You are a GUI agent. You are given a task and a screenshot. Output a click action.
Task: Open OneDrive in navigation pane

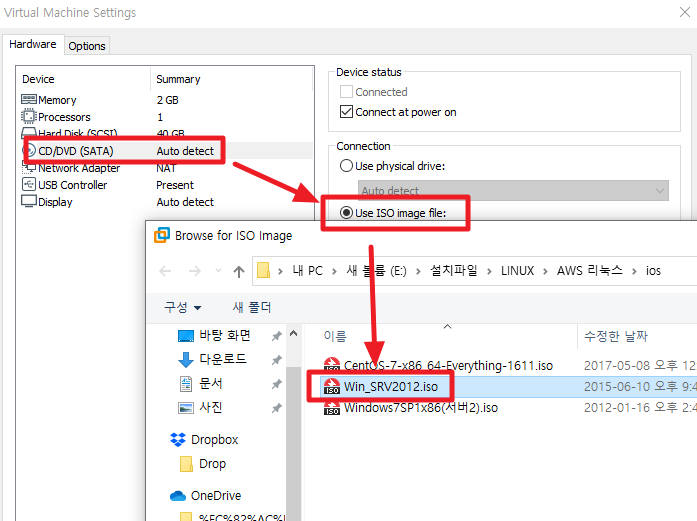point(216,496)
